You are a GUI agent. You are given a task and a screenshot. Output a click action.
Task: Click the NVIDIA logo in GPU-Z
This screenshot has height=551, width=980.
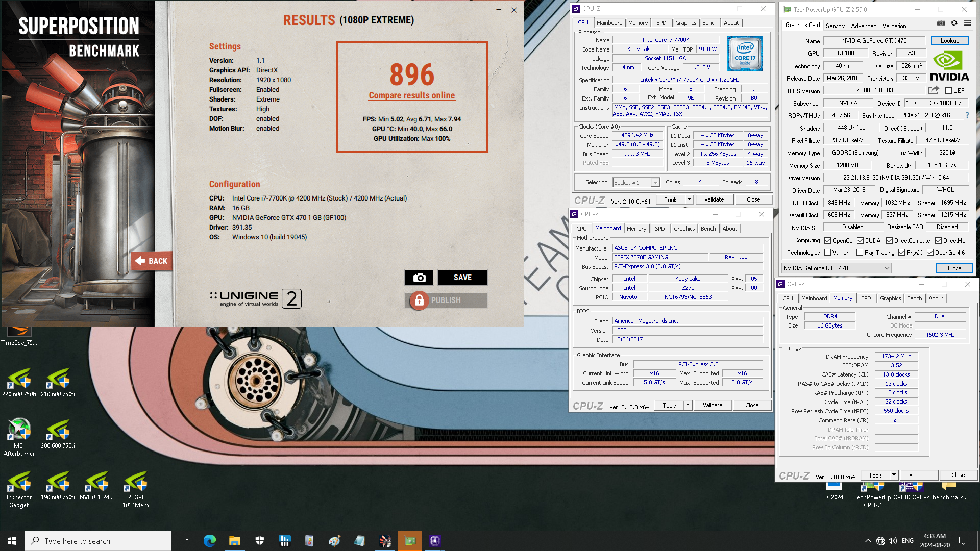click(x=949, y=66)
